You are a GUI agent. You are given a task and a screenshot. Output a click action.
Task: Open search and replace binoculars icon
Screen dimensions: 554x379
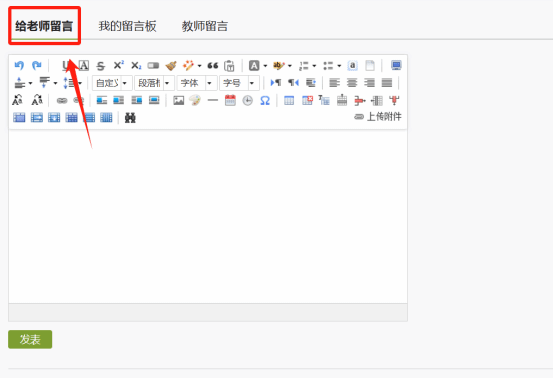click(x=130, y=118)
